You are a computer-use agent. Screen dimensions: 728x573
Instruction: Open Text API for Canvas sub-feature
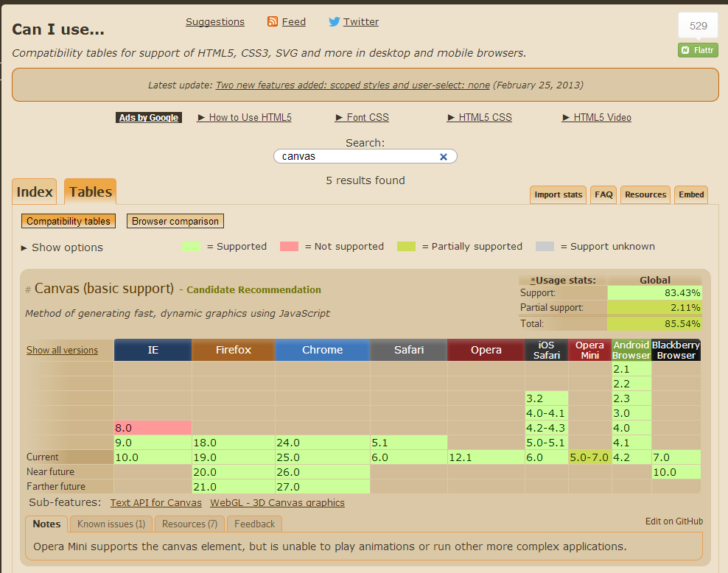pyautogui.click(x=156, y=502)
